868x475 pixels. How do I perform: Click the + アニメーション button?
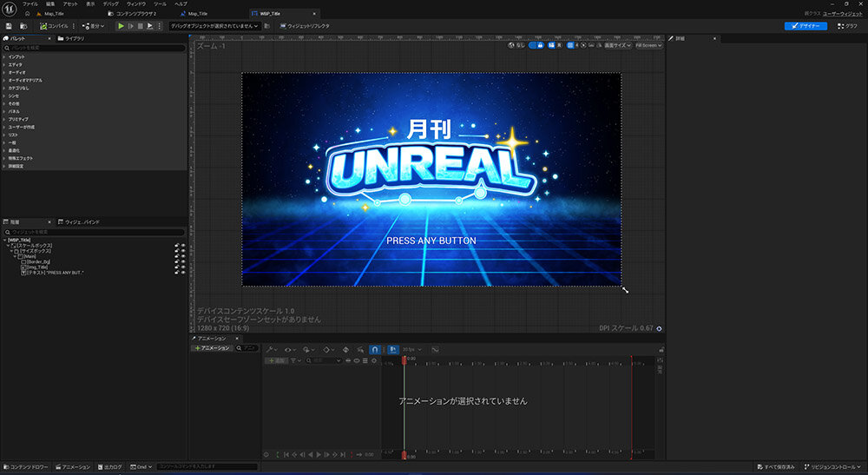click(x=212, y=347)
